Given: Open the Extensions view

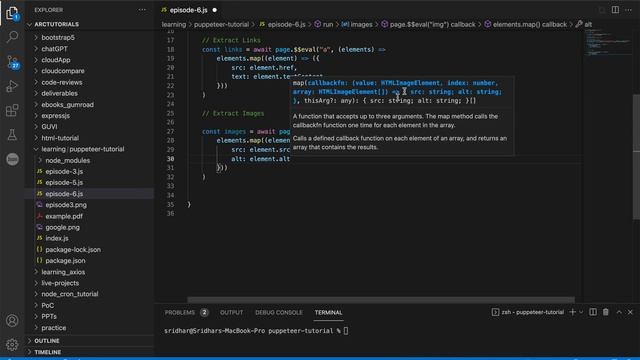Looking at the screenshot, I should (12, 110).
